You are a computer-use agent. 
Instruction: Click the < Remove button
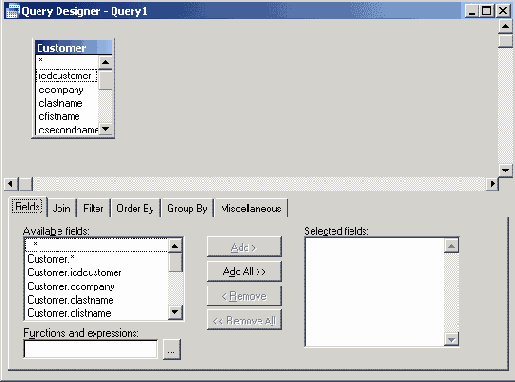(244, 296)
